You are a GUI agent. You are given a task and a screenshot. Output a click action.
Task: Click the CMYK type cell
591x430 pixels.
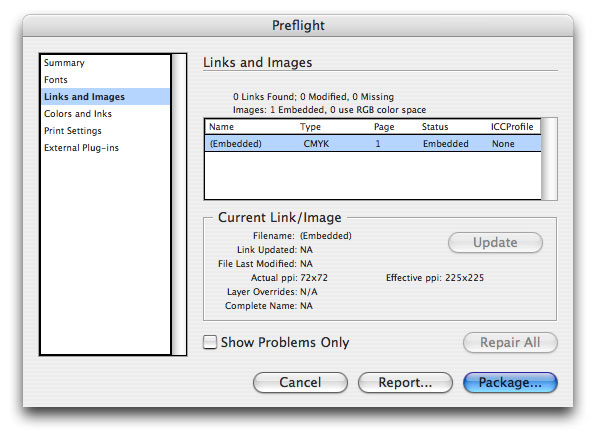coord(316,144)
